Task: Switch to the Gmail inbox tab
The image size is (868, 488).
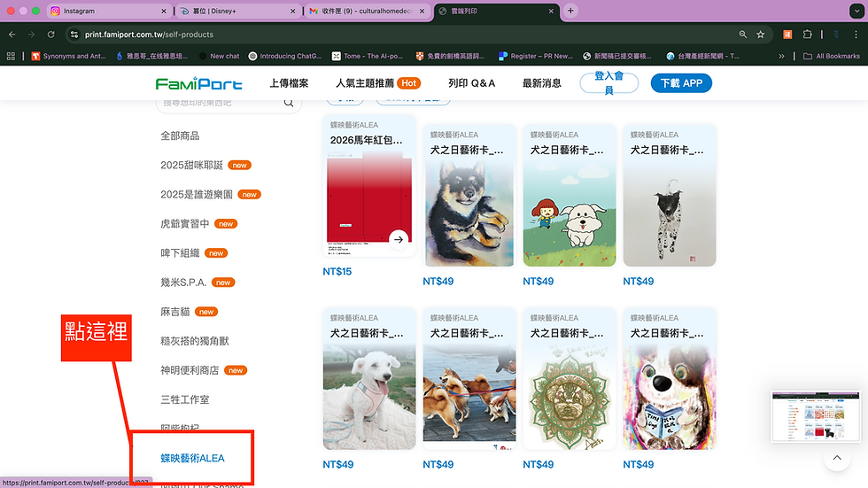Action: (x=368, y=11)
